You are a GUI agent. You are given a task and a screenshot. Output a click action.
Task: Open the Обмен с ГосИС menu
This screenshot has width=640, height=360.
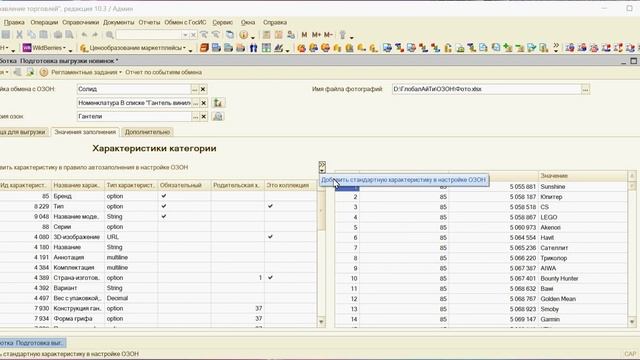[x=185, y=22]
